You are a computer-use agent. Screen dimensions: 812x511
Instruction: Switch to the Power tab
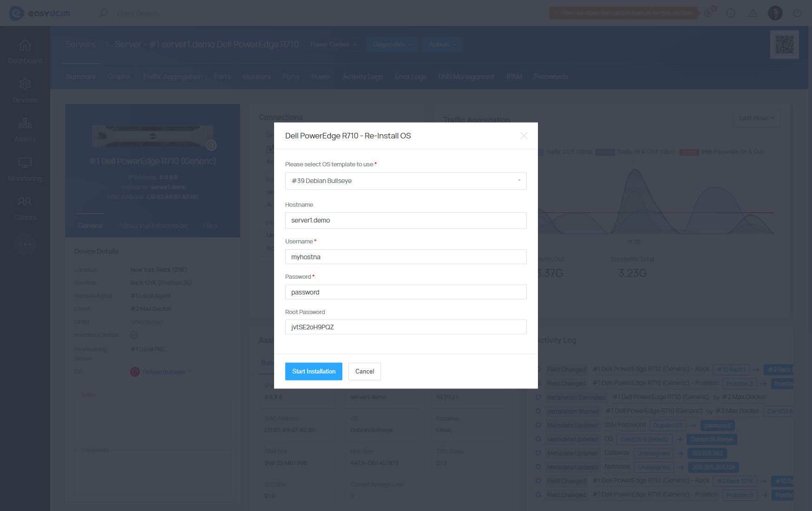click(321, 77)
